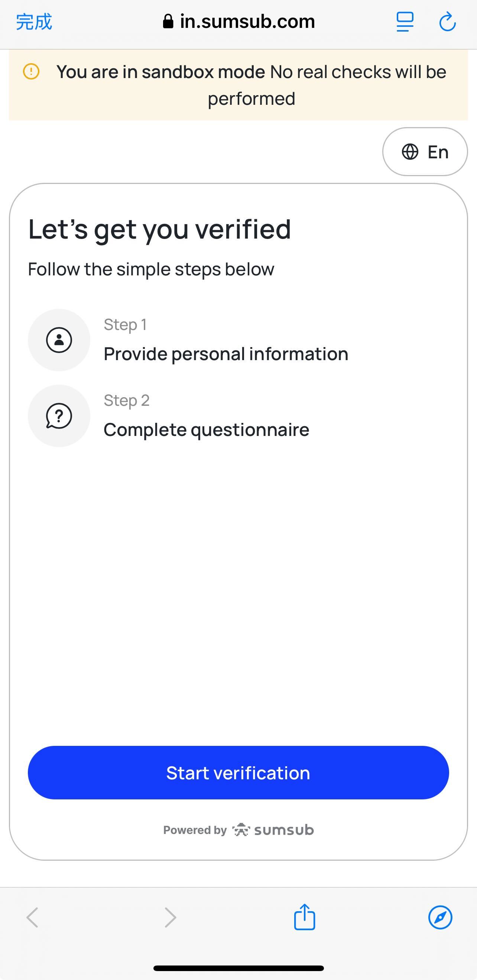Tap the Step 1 person icon
The image size is (477, 980).
(x=59, y=340)
